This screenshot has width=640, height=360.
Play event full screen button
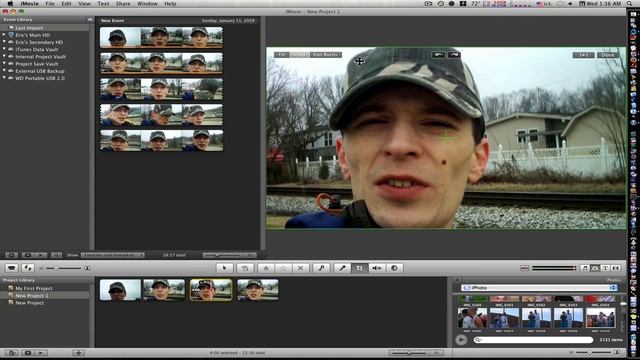click(28, 255)
